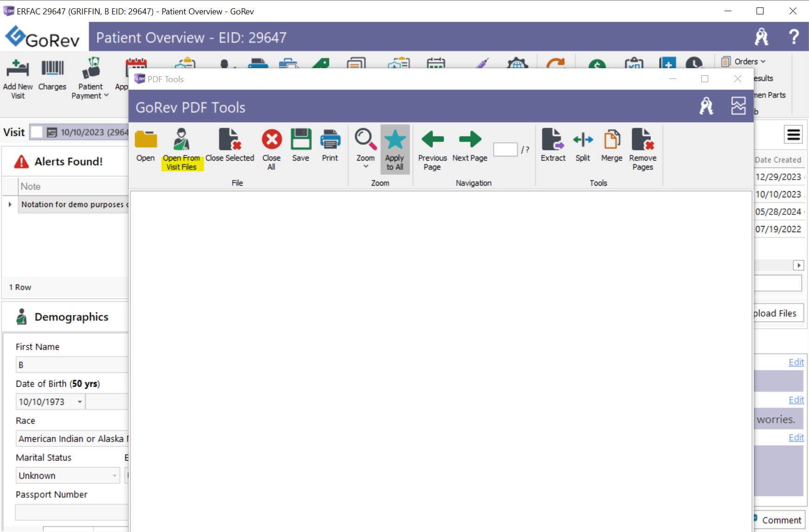Click Add New Visit in main toolbar
Screen dimensions: 809x532
coord(18,78)
